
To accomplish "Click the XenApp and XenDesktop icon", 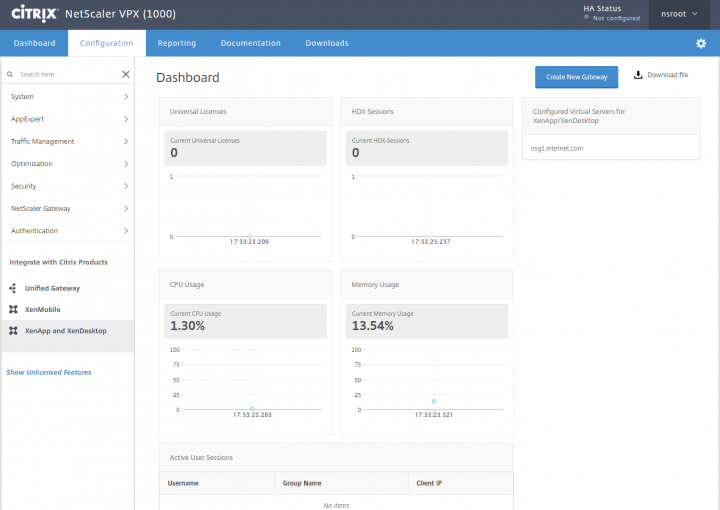I will coord(13,330).
